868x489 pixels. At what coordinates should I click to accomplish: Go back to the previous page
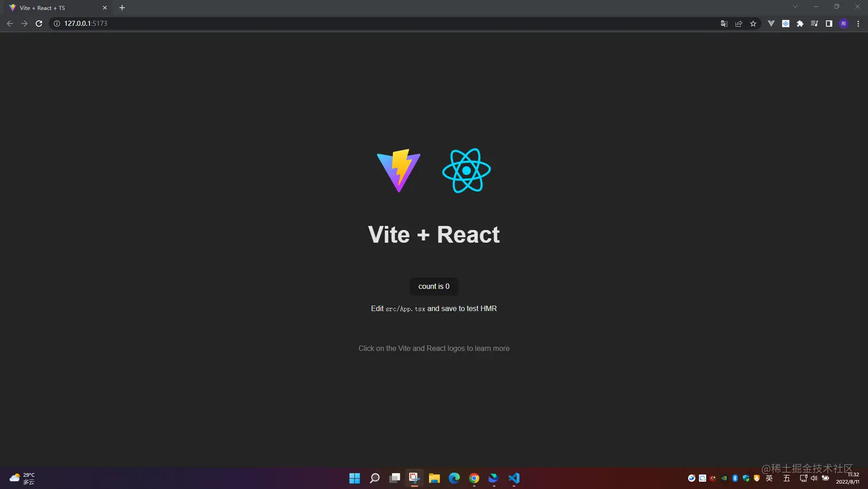10,24
